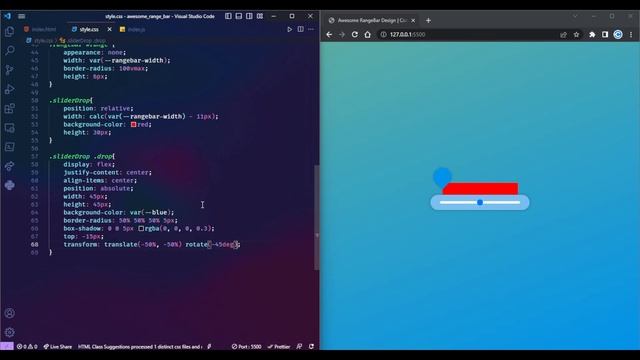Screen dimensions: 640x360
Task: Run the file with editor play button
Action: point(289,29)
